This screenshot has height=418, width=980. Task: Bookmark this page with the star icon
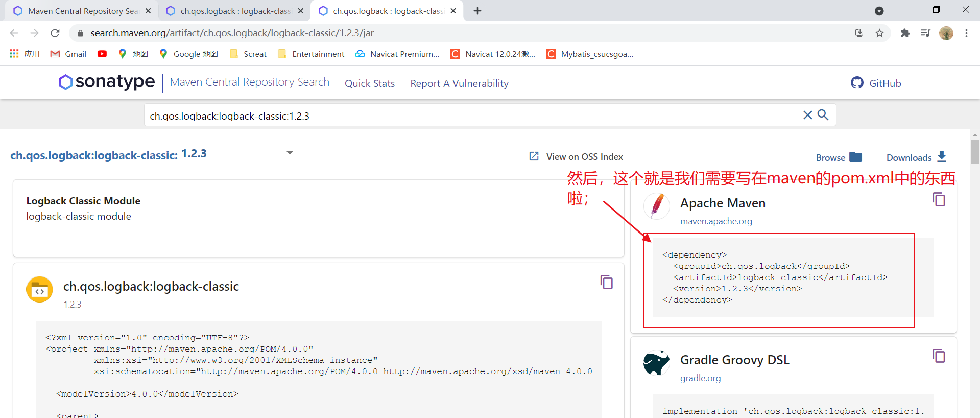click(879, 33)
